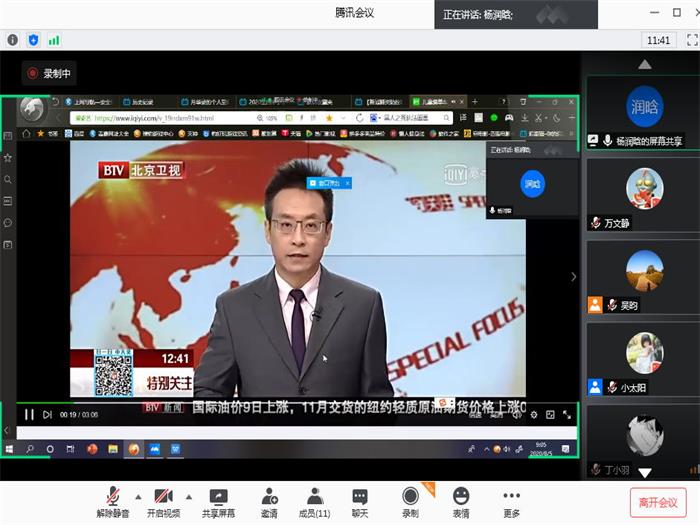
Task: Click the 录制 record button
Action: point(410,502)
